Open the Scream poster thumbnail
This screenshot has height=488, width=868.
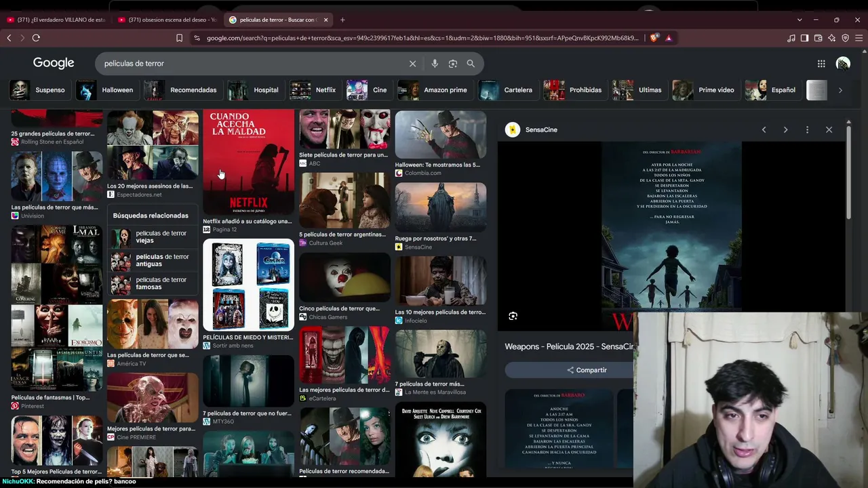coord(441,440)
